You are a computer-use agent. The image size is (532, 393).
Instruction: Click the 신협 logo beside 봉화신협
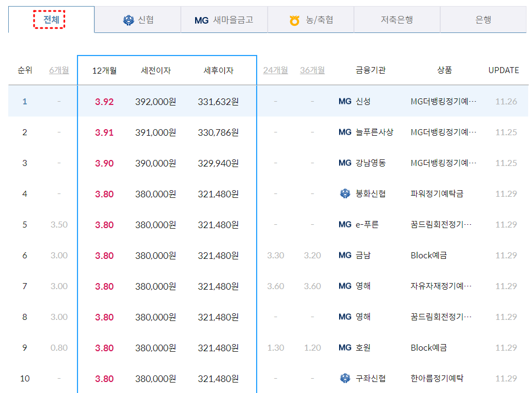pos(345,194)
